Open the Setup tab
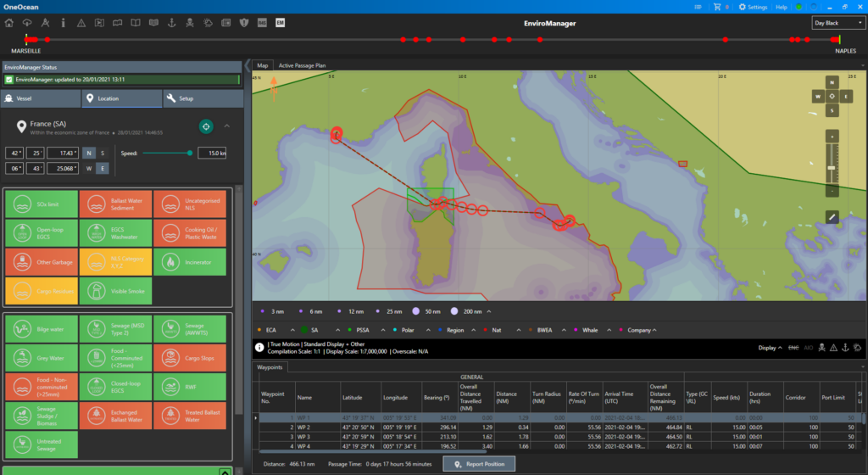The height and width of the screenshot is (475, 868). (203, 98)
